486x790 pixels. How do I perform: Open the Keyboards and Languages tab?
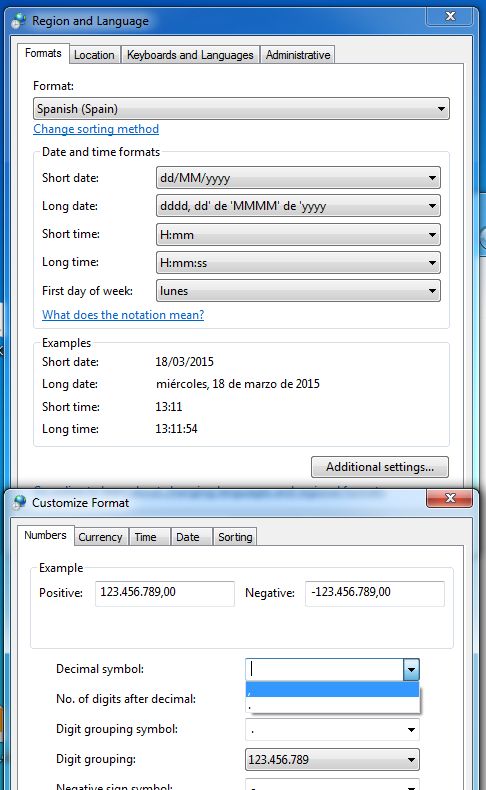[190, 55]
